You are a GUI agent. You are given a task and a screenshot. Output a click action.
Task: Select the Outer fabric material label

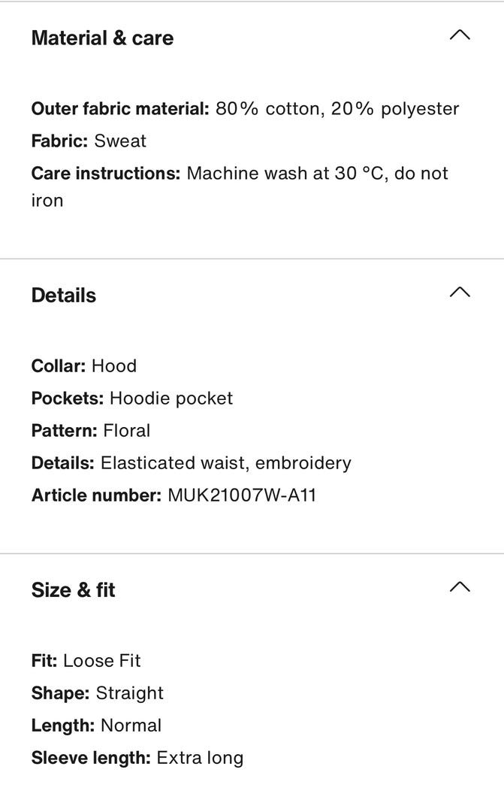coord(120,109)
